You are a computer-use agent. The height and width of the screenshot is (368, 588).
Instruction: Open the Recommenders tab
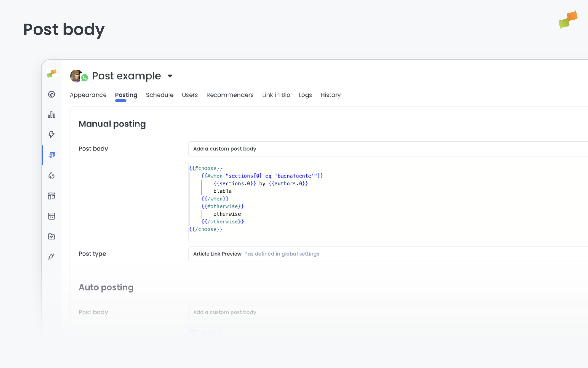pyautogui.click(x=230, y=95)
